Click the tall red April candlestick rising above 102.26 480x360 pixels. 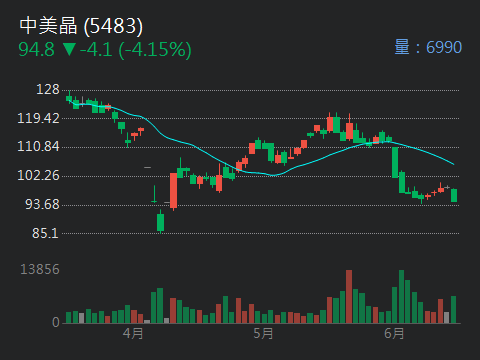(x=173, y=191)
